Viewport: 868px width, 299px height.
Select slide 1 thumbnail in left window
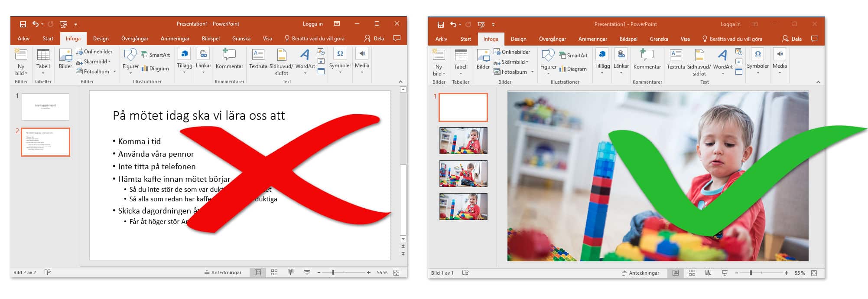coord(46,107)
